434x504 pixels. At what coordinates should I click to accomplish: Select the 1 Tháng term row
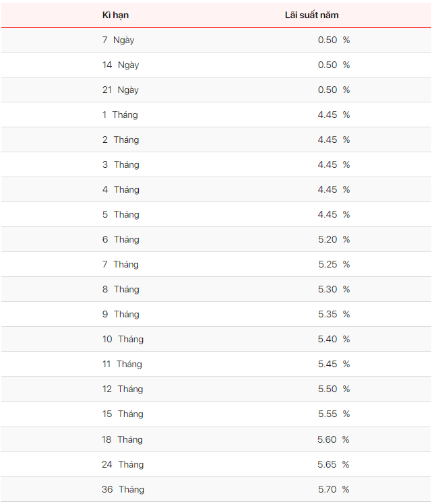[216, 115]
